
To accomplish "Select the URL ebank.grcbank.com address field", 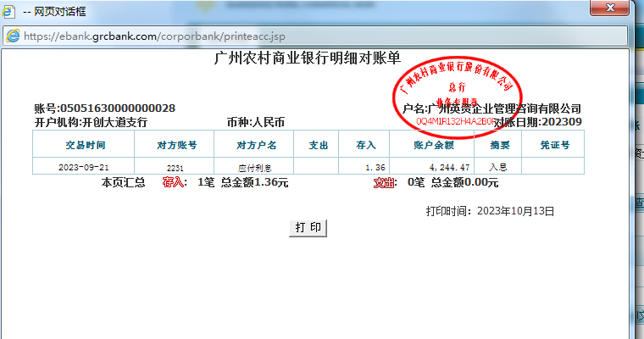I will [315, 36].
